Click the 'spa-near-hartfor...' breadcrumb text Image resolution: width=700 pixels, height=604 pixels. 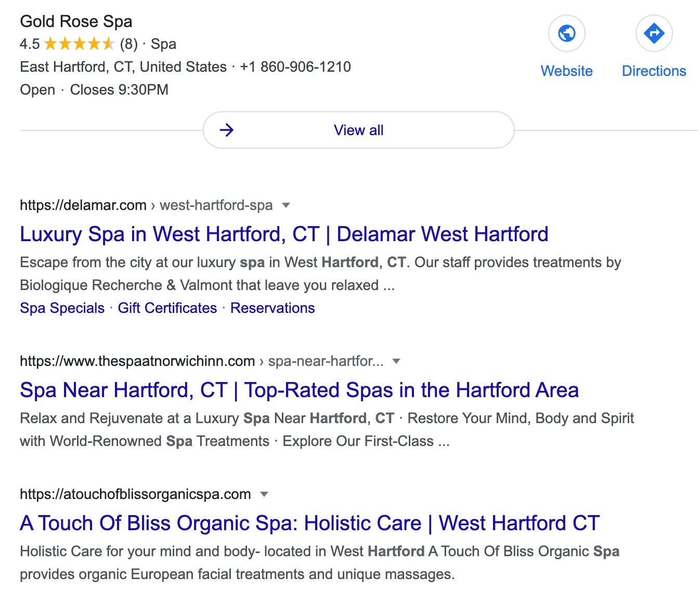pyautogui.click(x=326, y=361)
